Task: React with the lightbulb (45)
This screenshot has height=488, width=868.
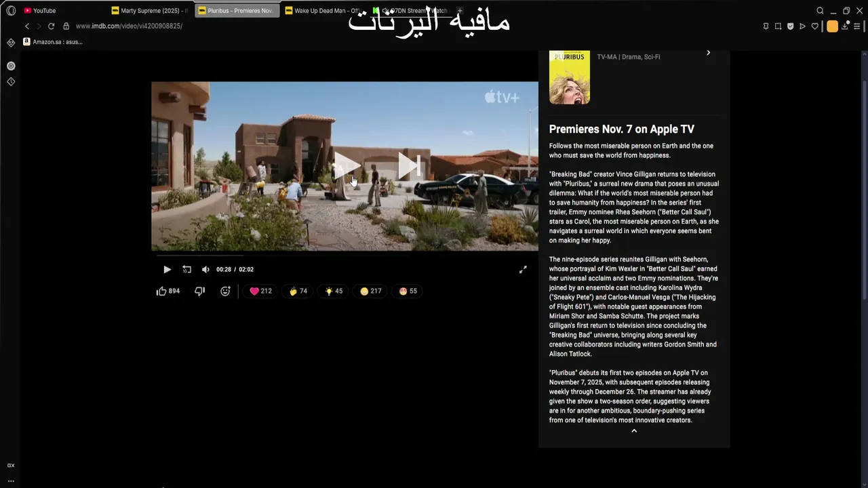Action: point(334,291)
